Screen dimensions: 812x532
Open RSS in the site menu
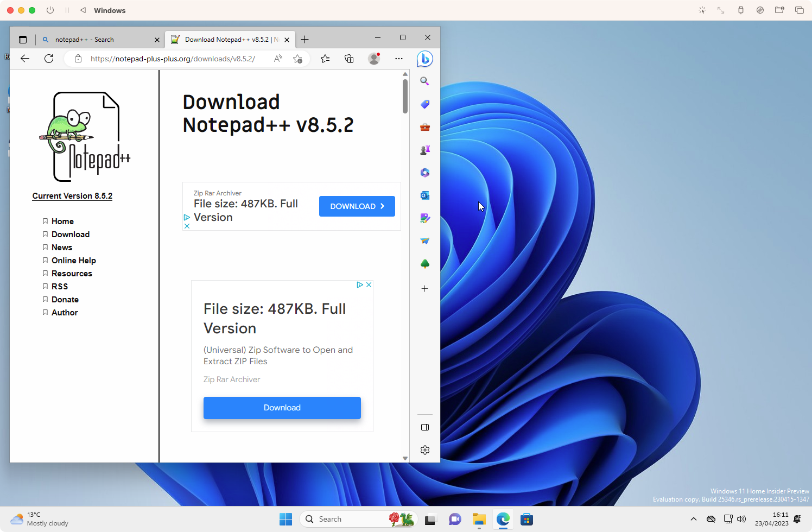coord(60,287)
